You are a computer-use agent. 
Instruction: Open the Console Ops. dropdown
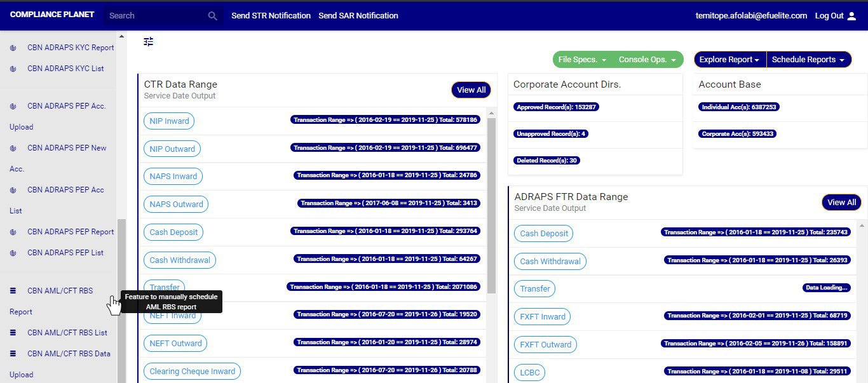click(x=648, y=60)
